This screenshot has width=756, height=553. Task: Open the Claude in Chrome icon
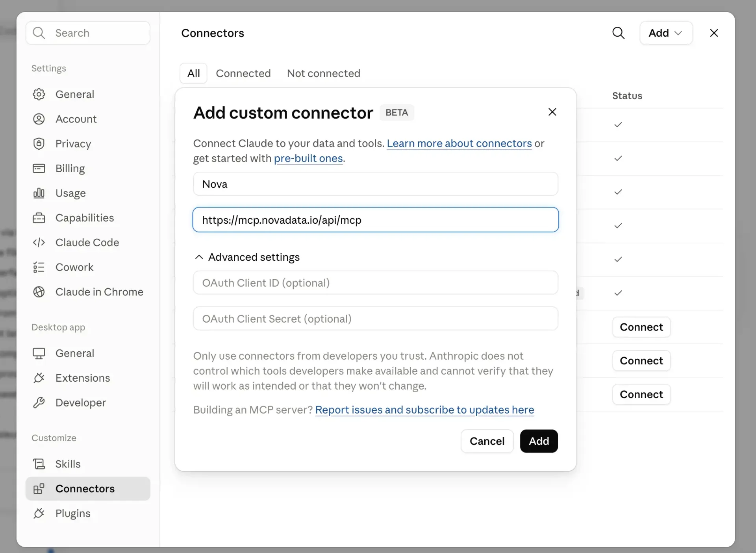pos(39,292)
